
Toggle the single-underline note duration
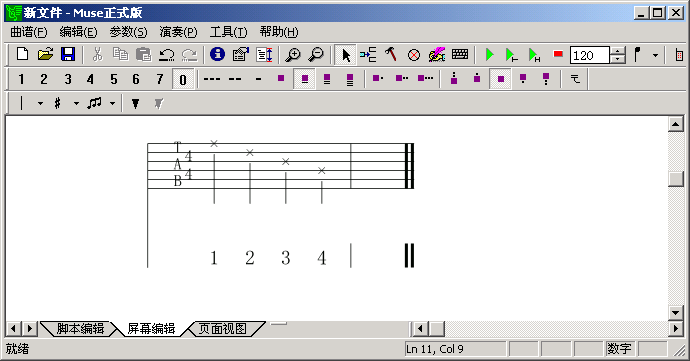[x=305, y=80]
